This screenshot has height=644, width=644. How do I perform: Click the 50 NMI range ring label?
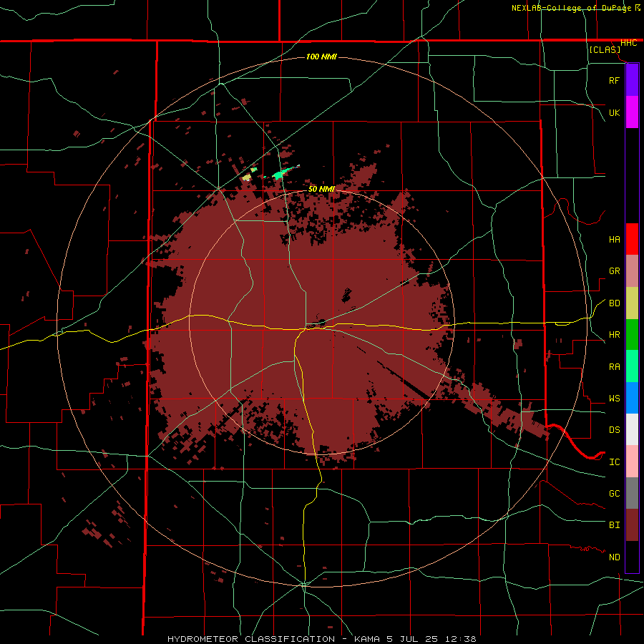coord(321,189)
